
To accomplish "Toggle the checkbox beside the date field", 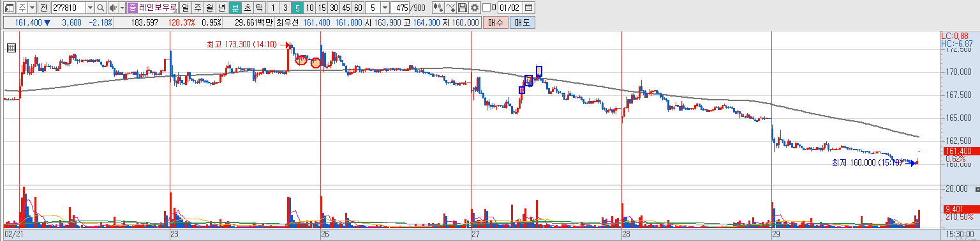I will (487, 8).
